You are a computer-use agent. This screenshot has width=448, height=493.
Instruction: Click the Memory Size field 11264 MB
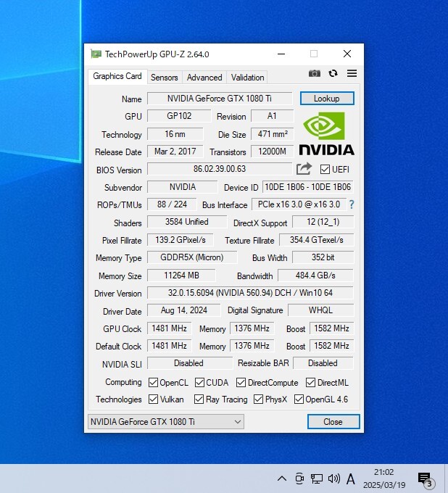click(x=181, y=275)
